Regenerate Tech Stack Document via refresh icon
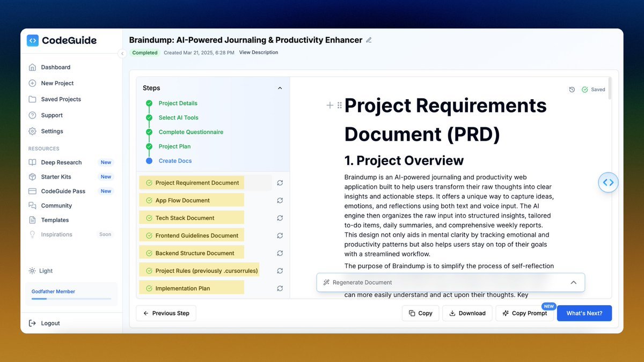Screen dimensions: 644x362 [x=280, y=218]
